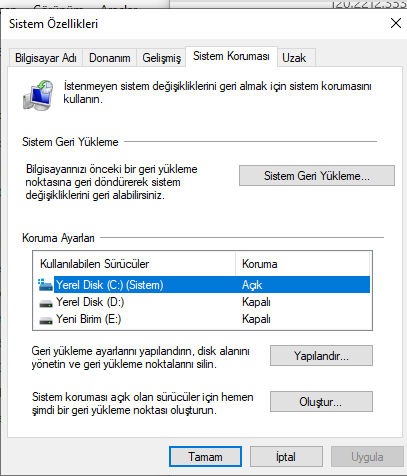Confirm with the Tamam button
The image size is (407, 476).
pyautogui.click(x=205, y=457)
